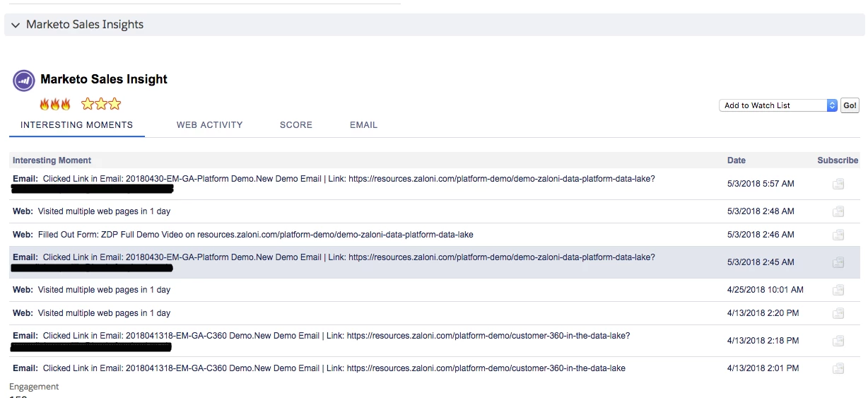Click the Engagement label
Viewport: 868px width, 398px height.
pos(34,387)
